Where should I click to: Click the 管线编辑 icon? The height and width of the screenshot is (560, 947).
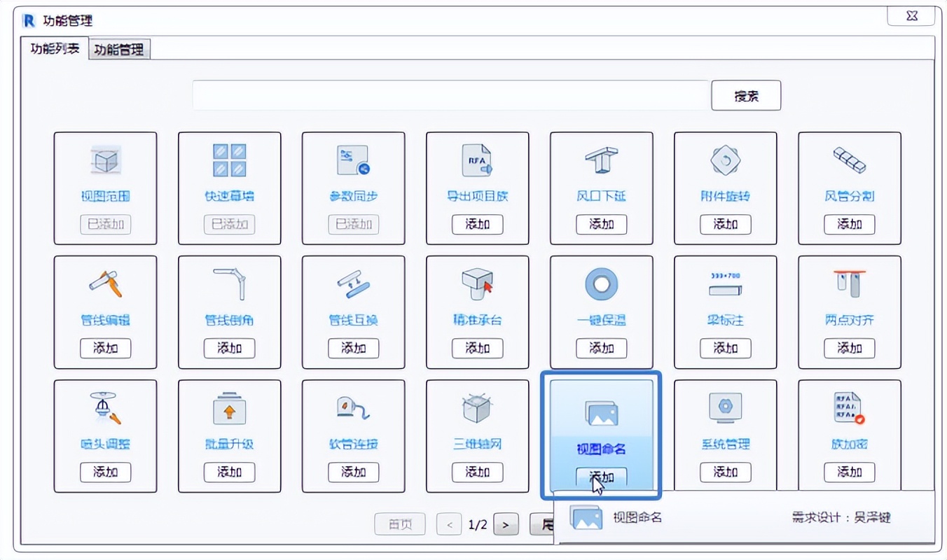click(106, 283)
